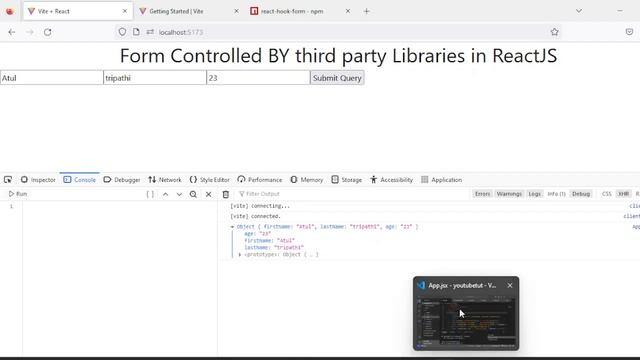Click the site information page icon

136,32
